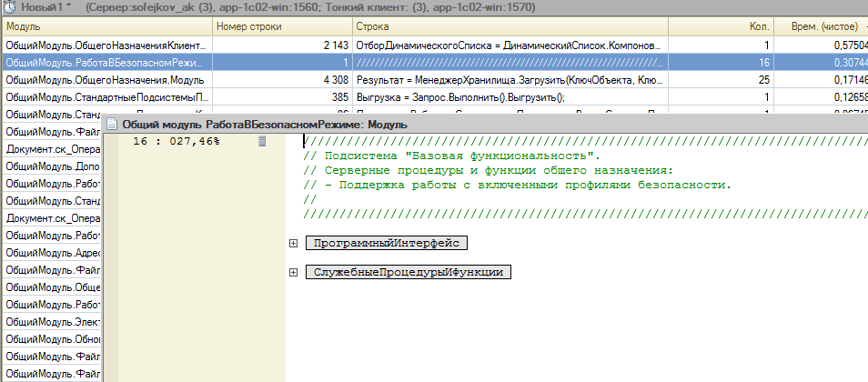Image resolution: width=868 pixels, height=382 pixels.
Task: Click the Результат = МенеджерХранилища.Загрузить cell
Action: (x=510, y=80)
